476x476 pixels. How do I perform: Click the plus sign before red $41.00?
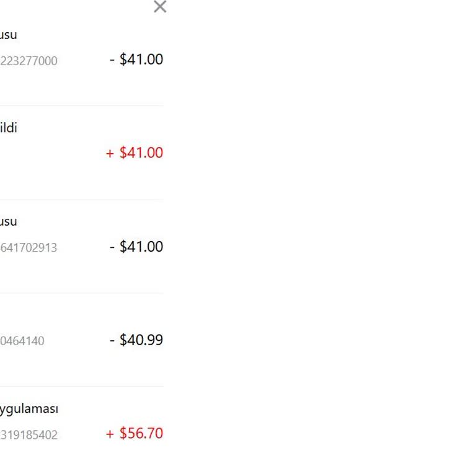tap(110, 154)
